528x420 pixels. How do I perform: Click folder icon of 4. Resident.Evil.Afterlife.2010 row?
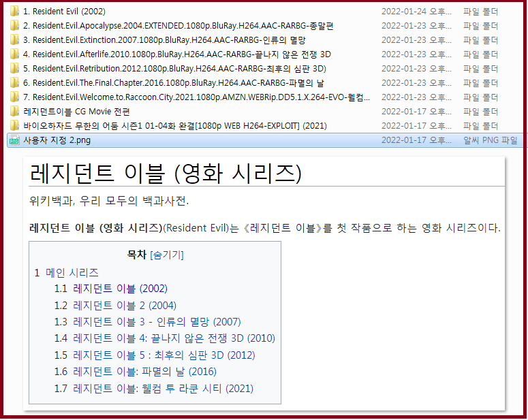coord(14,54)
